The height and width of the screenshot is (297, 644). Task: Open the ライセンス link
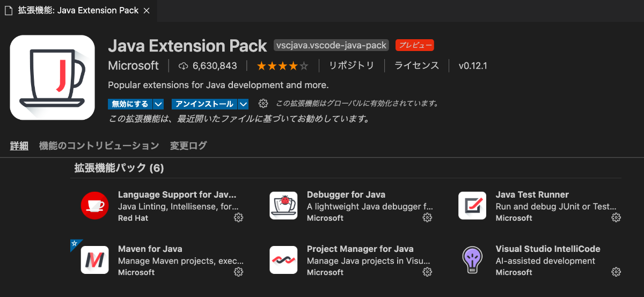(x=416, y=66)
